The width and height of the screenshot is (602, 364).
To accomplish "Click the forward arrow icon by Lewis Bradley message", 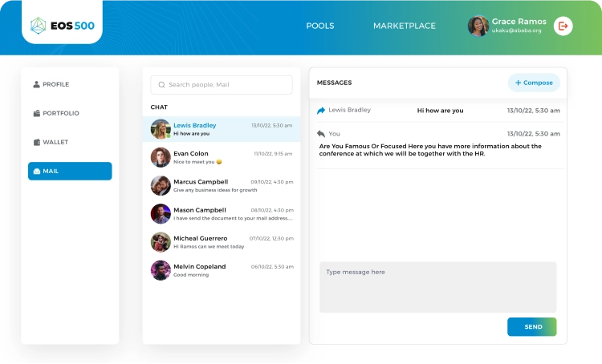I will (321, 111).
